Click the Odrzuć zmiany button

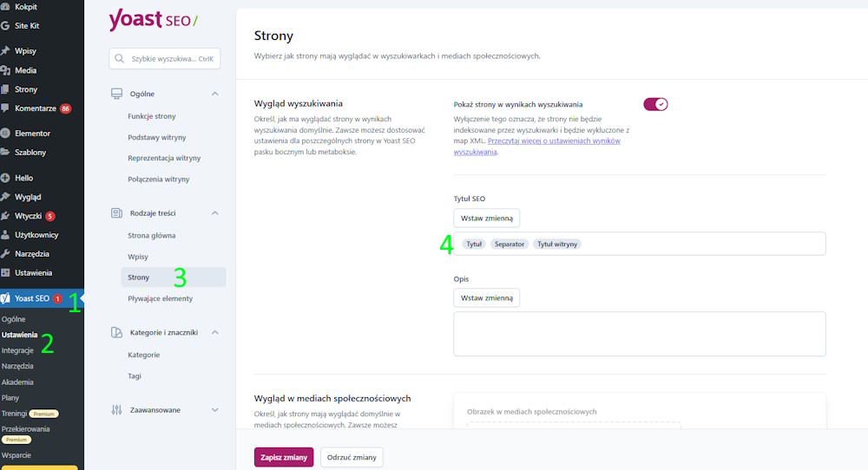tap(352, 457)
